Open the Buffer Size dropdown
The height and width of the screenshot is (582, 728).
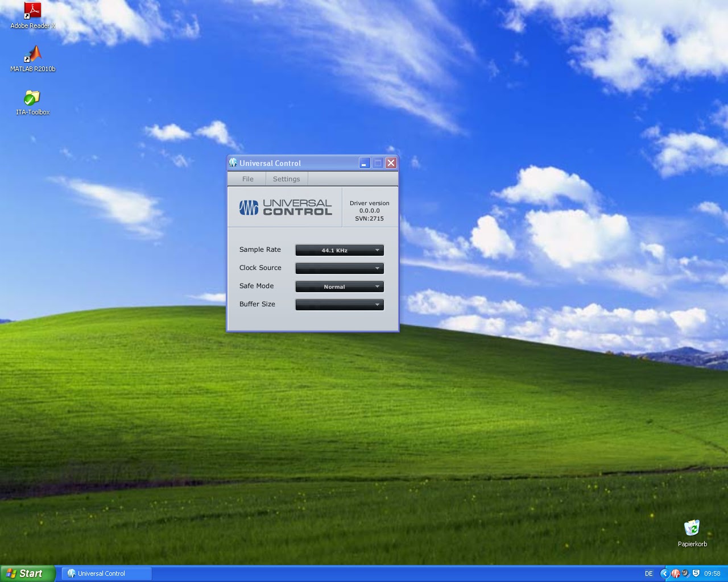tap(340, 305)
